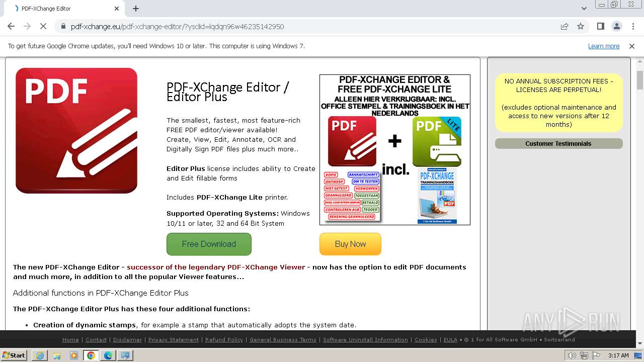This screenshot has width=644, height=362.
Task: Click the red PDF Editor icon in the banner
Action: pos(352,141)
